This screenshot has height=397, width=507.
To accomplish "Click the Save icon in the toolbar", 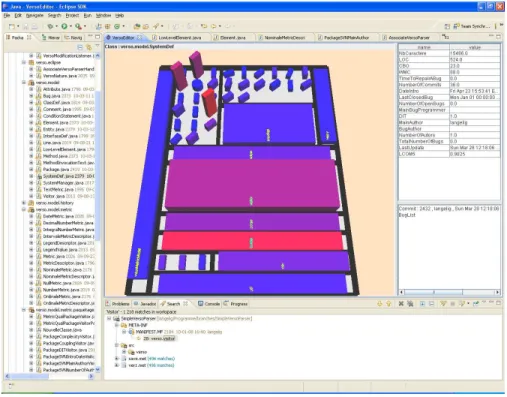I will (26, 26).
